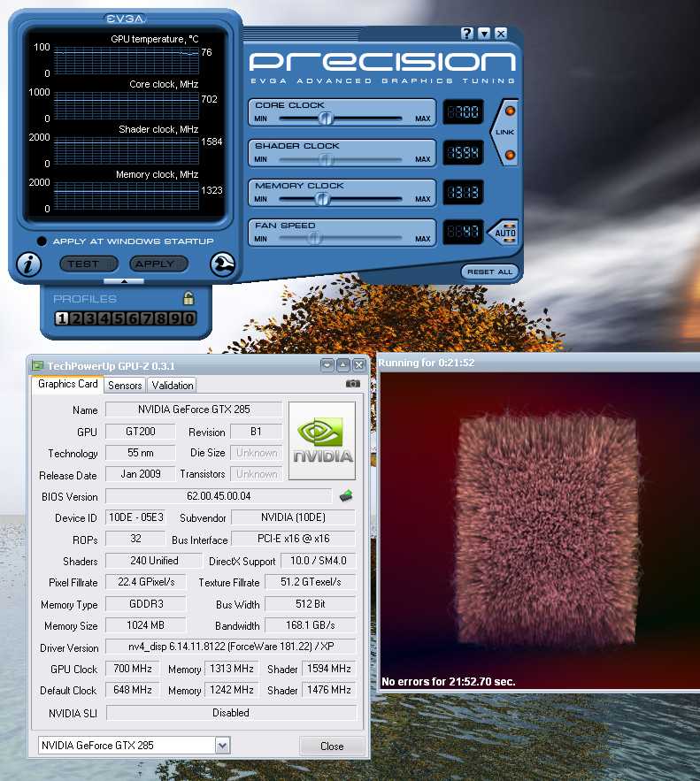Image resolution: width=700 pixels, height=781 pixels.
Task: Toggle the profiles lock icon
Action: pyautogui.click(x=188, y=298)
